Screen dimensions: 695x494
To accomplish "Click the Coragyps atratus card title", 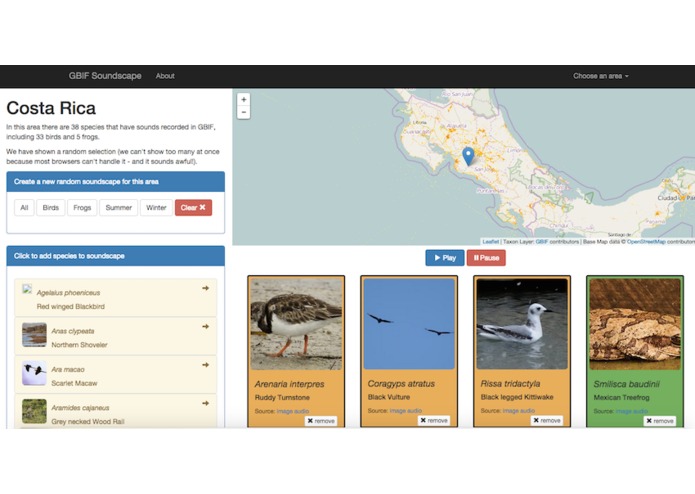I will pyautogui.click(x=401, y=384).
